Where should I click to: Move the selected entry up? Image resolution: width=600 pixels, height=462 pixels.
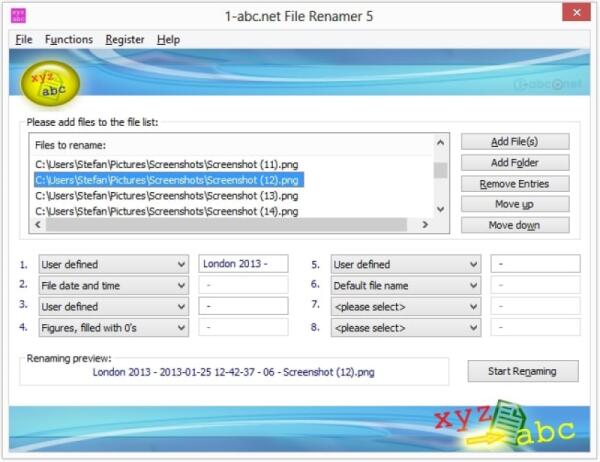pyautogui.click(x=515, y=204)
